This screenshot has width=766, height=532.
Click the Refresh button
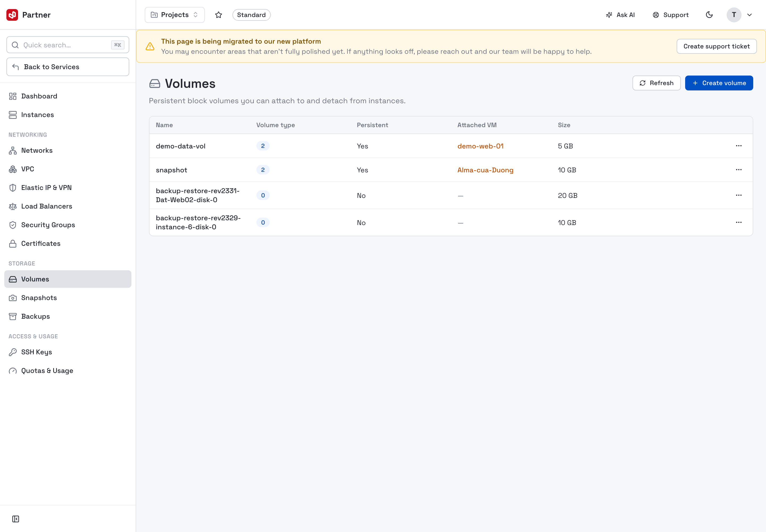tap(656, 83)
